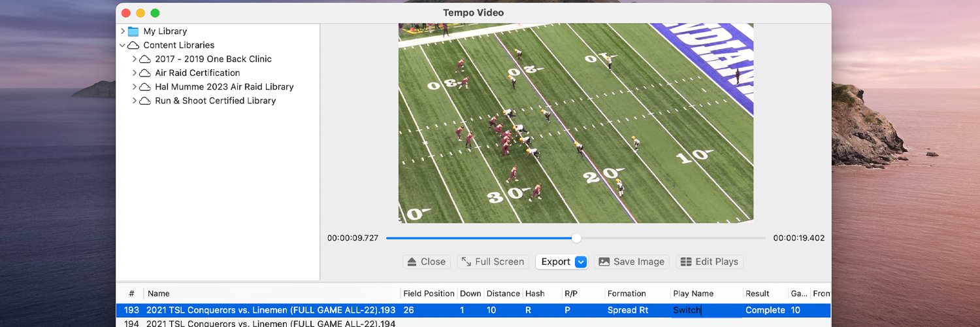Click cloud icon beside Hal Mumme 2023 library
The image size is (980, 327).
(x=145, y=87)
